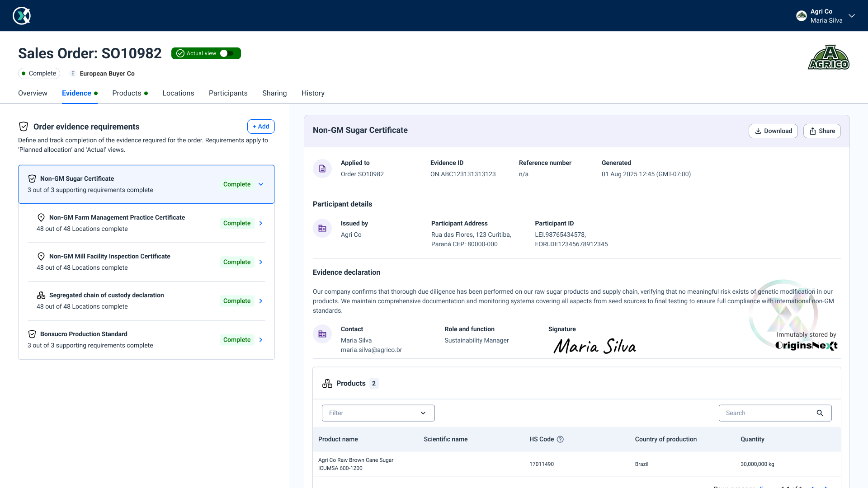868x488 pixels.
Task: Click the OriginsNext logo in header
Action: [x=21, y=16]
